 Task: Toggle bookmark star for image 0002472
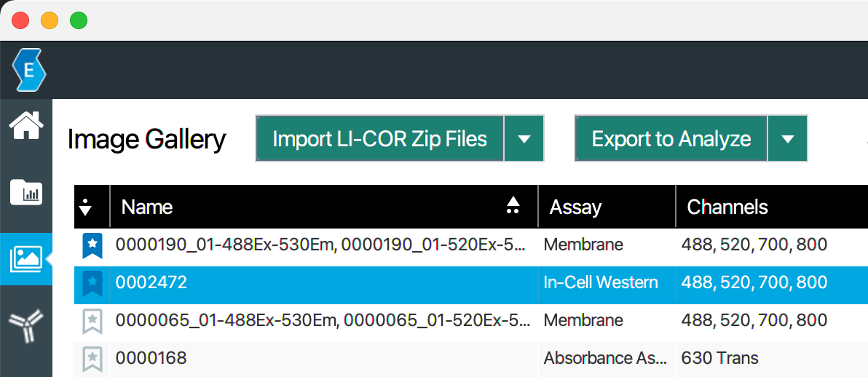(92, 283)
